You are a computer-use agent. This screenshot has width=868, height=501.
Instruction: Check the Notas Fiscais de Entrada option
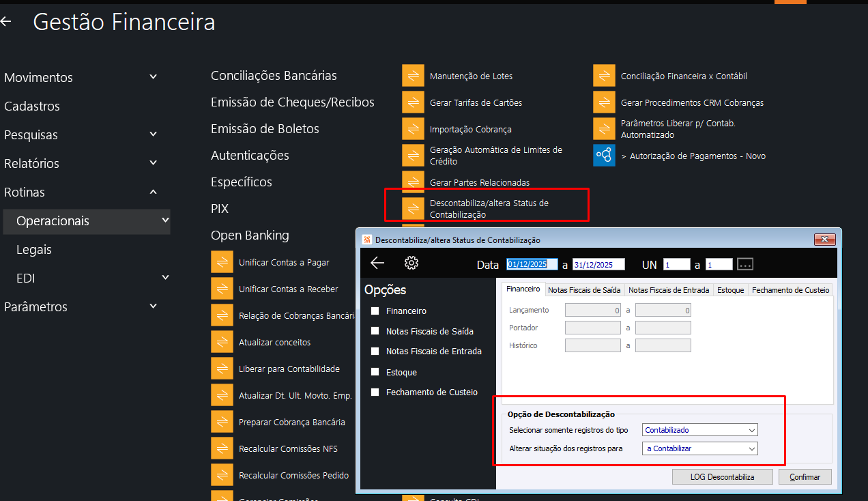tap(375, 352)
